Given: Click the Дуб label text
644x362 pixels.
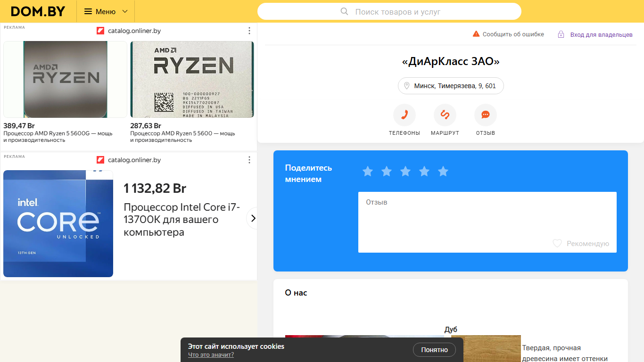Looking at the screenshot, I should 451,329.
